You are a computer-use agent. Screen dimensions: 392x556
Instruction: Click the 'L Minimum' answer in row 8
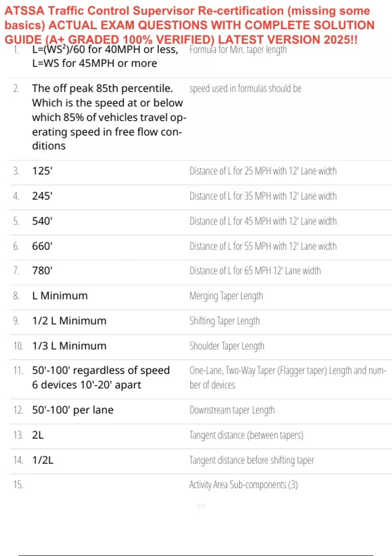(x=60, y=296)
